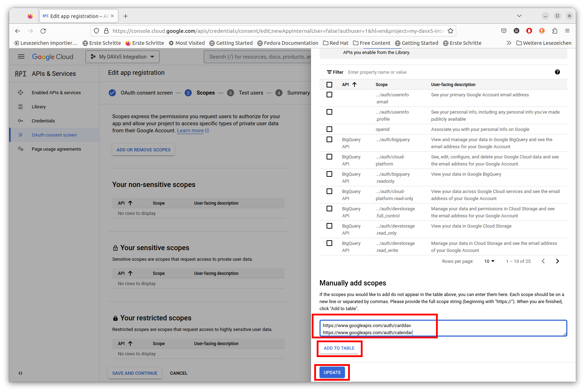
Task: Select the Scopes step
Action: tap(200, 93)
